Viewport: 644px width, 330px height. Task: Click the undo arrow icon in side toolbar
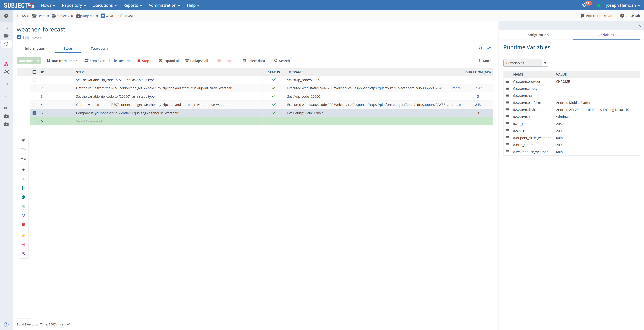(x=23, y=215)
